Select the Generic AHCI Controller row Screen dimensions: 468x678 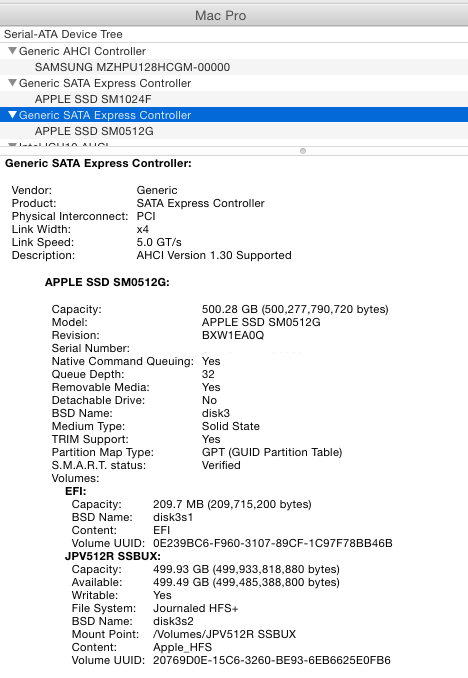(x=234, y=51)
